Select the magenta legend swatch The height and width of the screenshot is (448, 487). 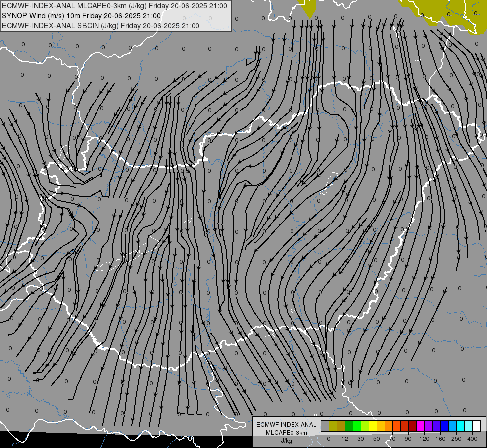click(x=420, y=426)
